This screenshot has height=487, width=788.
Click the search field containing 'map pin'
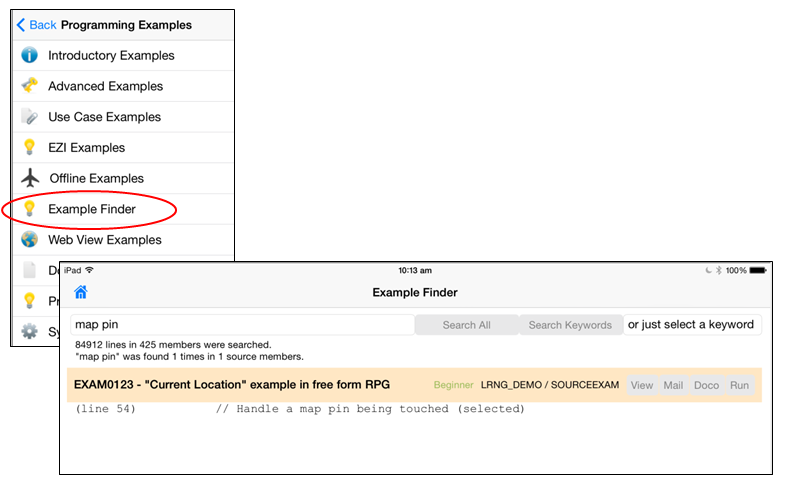point(242,325)
